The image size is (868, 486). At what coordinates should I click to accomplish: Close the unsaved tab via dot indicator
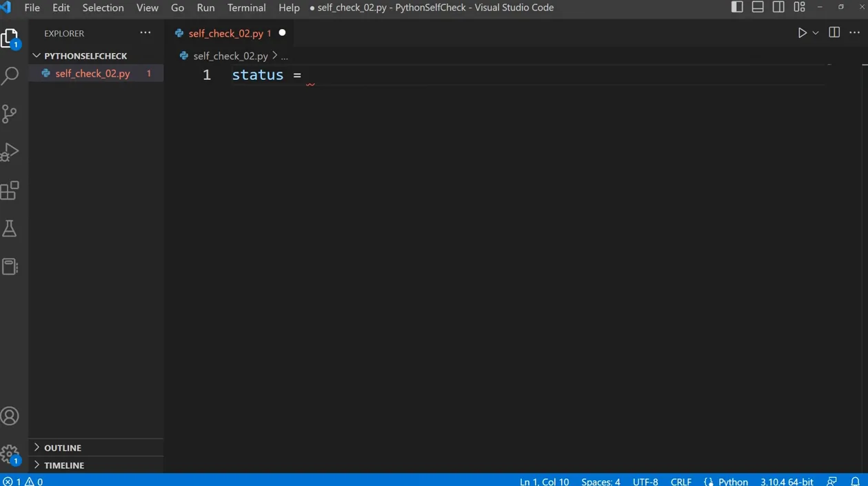[x=282, y=32]
